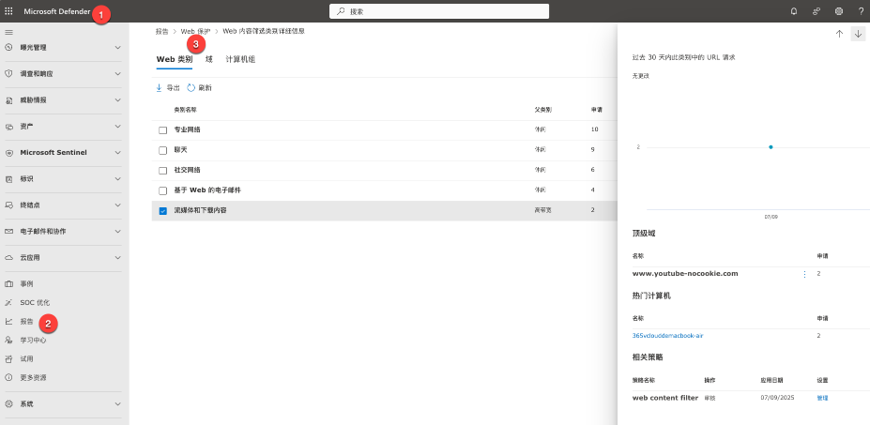Open Web 保护 in the breadcrumb

click(x=195, y=32)
